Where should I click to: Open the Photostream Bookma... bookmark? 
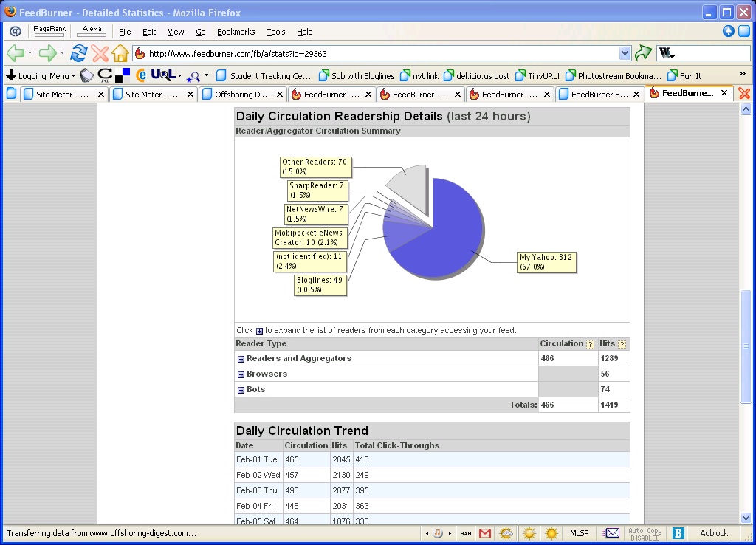(x=614, y=76)
